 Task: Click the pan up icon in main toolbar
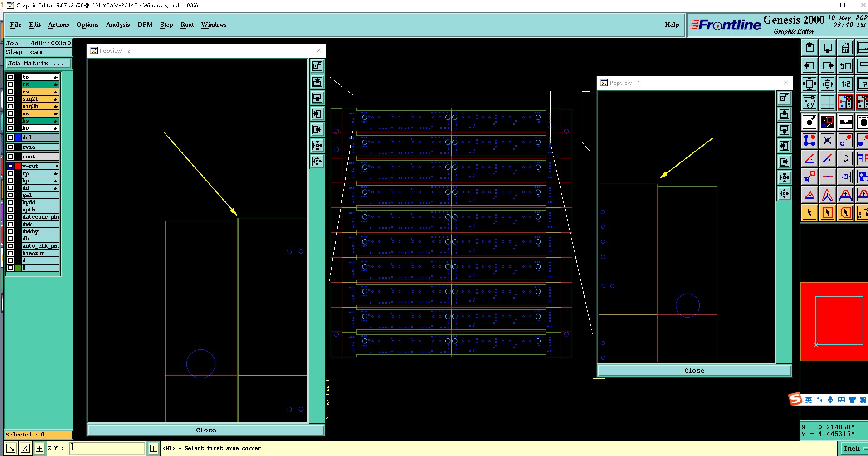[x=809, y=48]
